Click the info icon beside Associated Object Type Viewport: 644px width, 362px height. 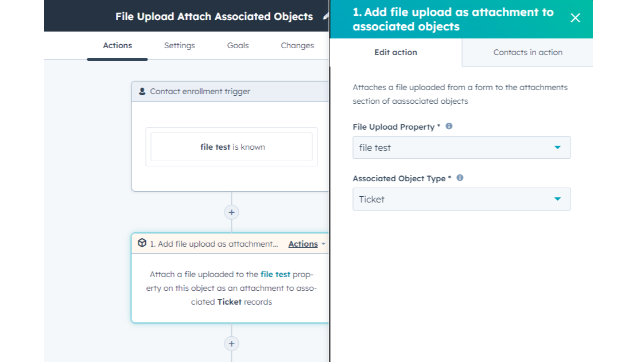pos(459,178)
